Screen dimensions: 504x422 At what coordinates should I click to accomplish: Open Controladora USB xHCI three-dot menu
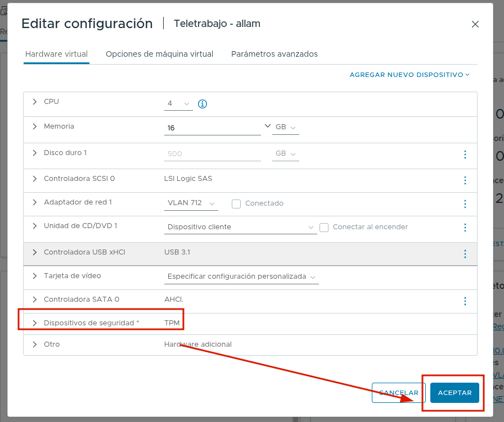(465, 254)
